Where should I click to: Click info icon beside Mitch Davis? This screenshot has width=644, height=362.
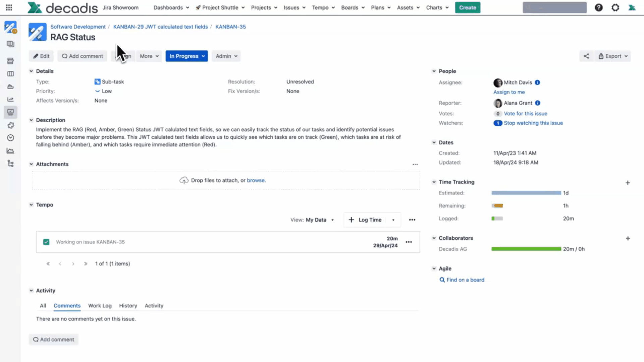pos(537,82)
